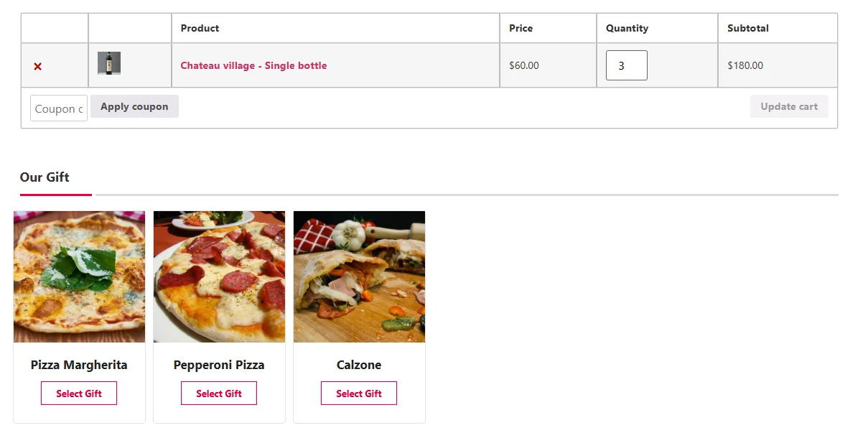Click the Pepperoni Pizza image
Image resolution: width=868 pixels, height=433 pixels.
tap(219, 276)
